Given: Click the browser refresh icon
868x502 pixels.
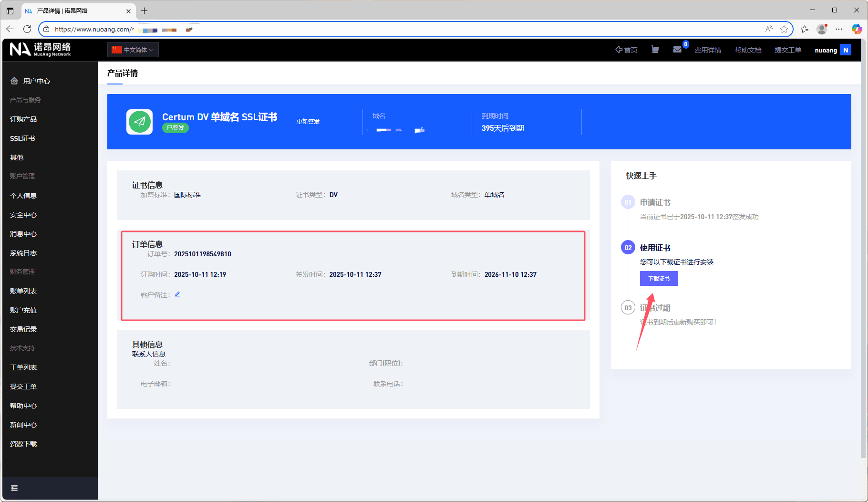Looking at the screenshot, I should pyautogui.click(x=27, y=29).
